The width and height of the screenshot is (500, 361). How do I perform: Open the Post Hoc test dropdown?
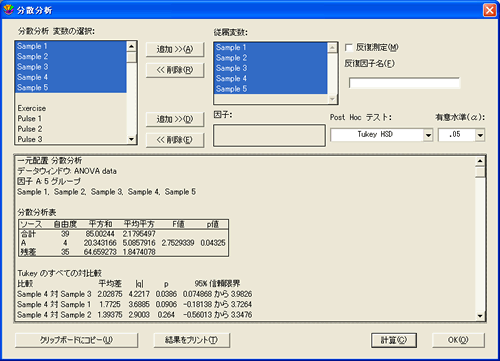click(428, 135)
